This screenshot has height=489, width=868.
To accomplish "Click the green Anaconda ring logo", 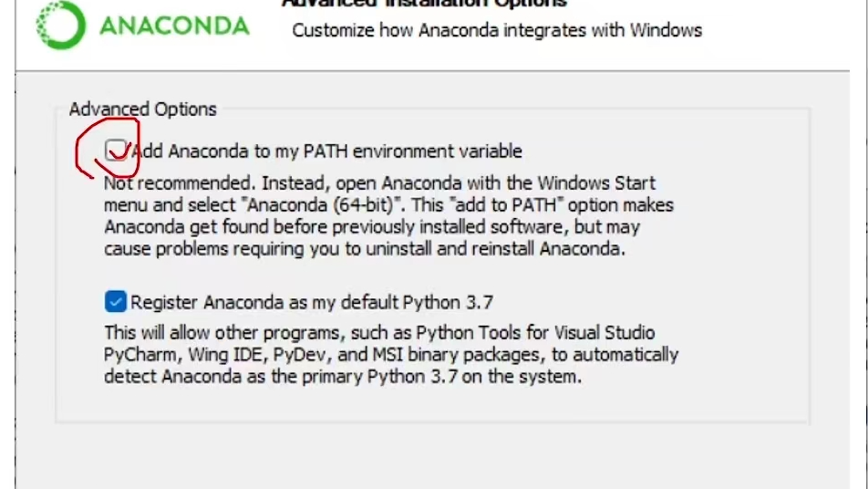I will tap(59, 25).
